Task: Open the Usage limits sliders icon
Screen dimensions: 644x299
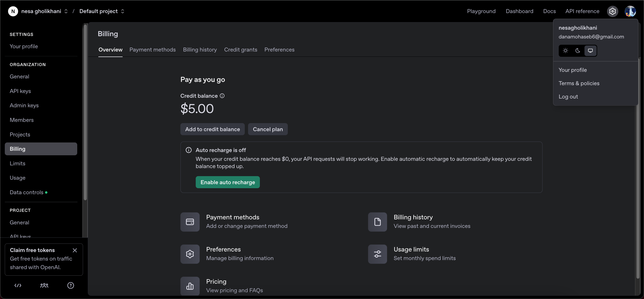Action: (377, 254)
